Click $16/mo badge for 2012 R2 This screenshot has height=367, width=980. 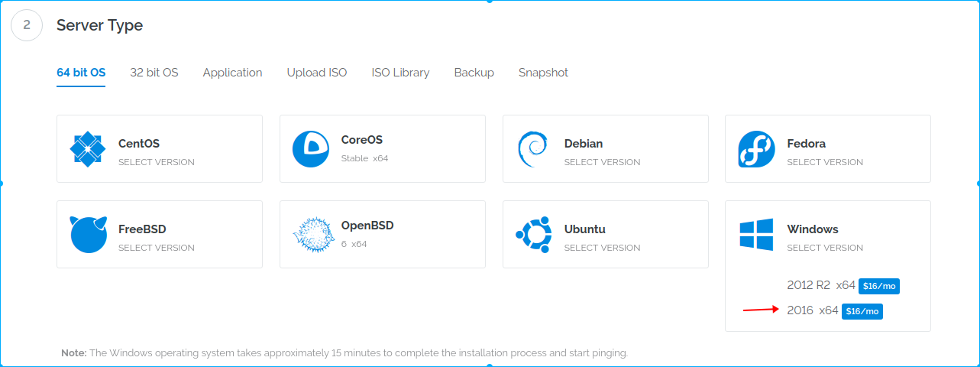(879, 286)
